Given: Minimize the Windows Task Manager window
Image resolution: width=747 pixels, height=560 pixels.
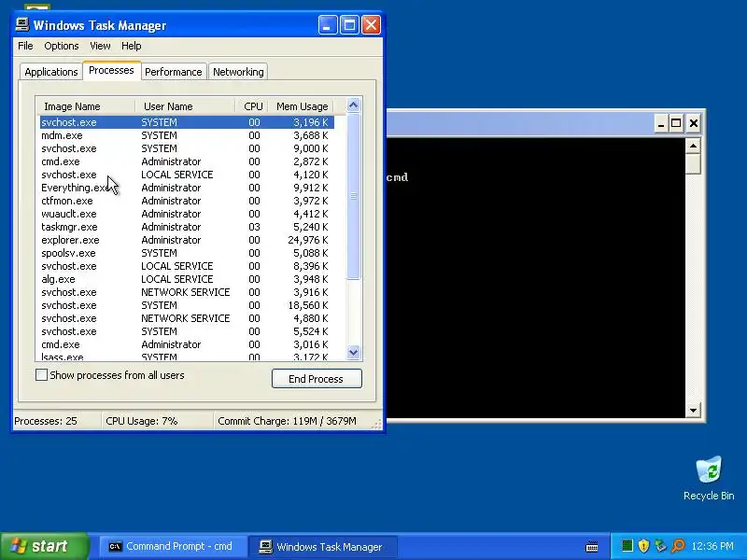Looking at the screenshot, I should (328, 25).
